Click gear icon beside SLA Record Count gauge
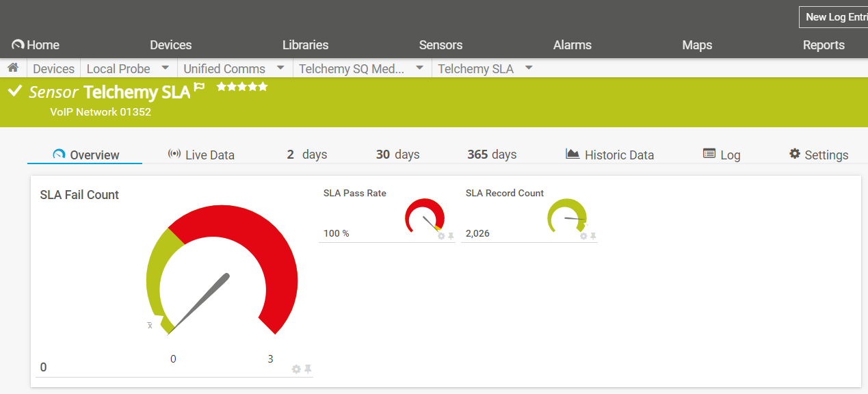The height and width of the screenshot is (394, 868). 583,236
